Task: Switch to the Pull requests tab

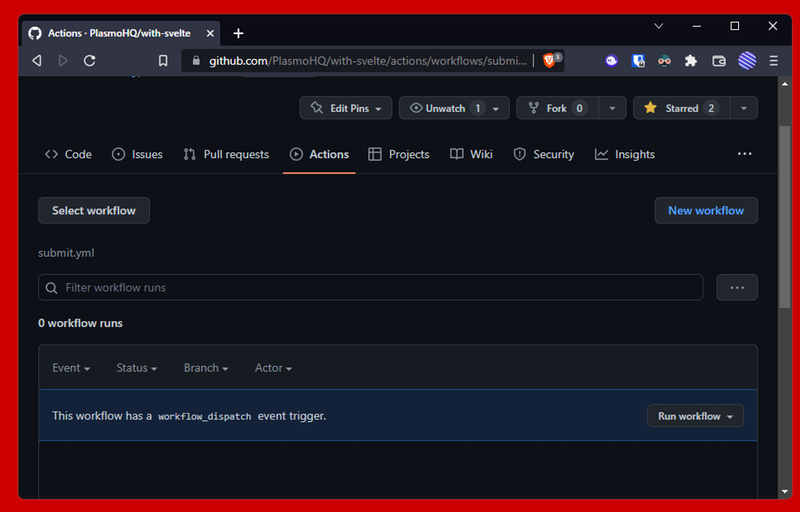Action: pyautogui.click(x=226, y=154)
